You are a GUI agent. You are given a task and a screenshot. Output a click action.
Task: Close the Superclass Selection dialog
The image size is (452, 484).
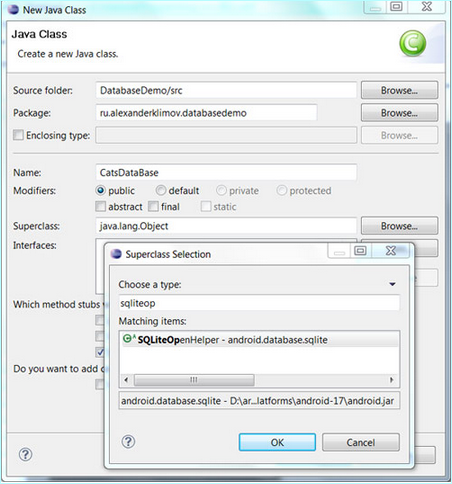click(391, 251)
